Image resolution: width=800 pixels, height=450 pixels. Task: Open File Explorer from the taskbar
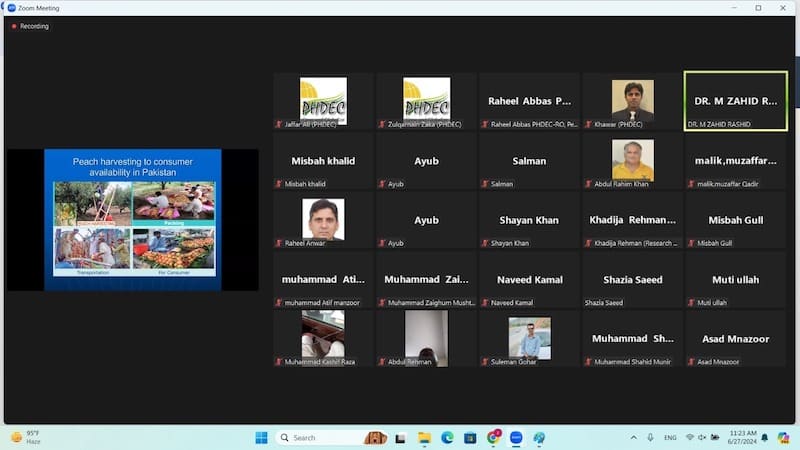pos(424,438)
